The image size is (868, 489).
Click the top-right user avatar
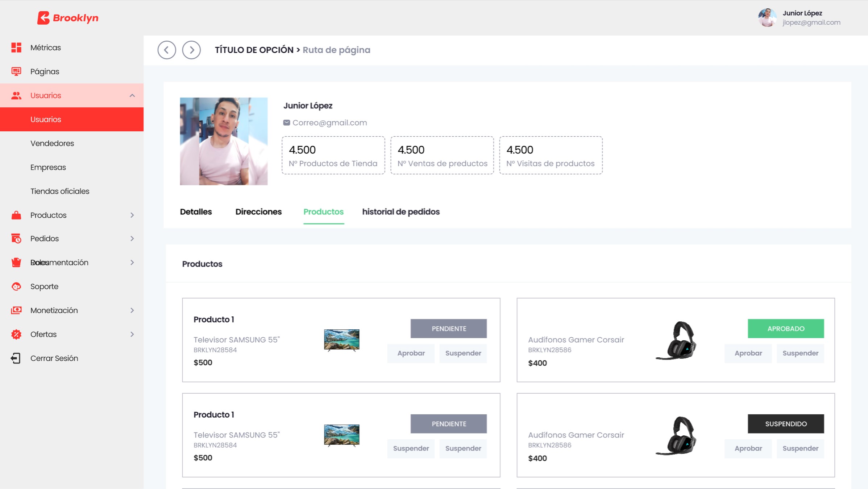click(767, 17)
